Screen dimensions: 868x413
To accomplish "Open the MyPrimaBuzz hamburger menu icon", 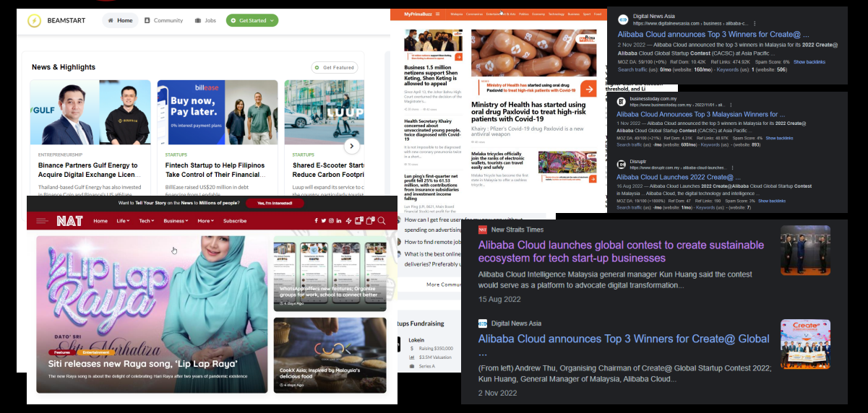I will [438, 14].
